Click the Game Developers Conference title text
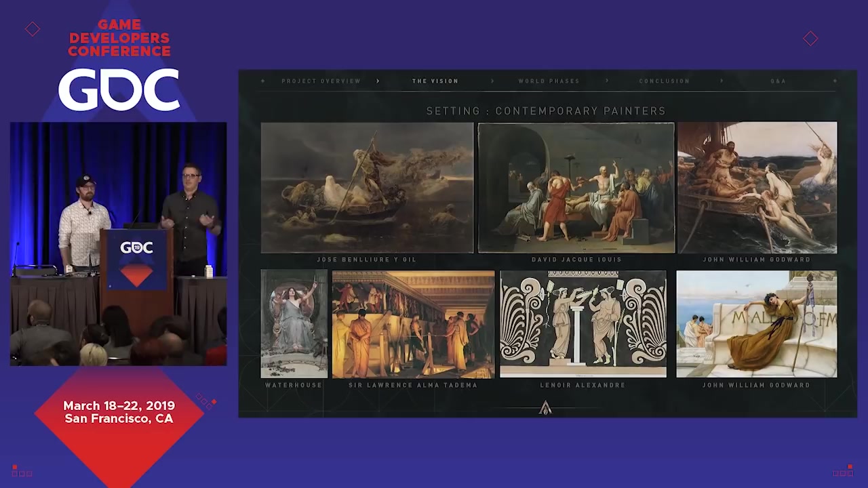This screenshot has height=488, width=868. (119, 38)
